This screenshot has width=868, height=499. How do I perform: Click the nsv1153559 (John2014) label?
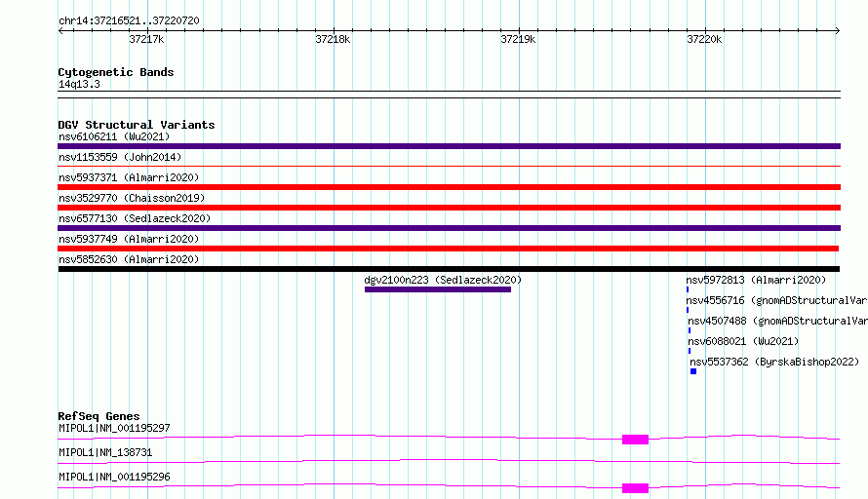tap(120, 157)
